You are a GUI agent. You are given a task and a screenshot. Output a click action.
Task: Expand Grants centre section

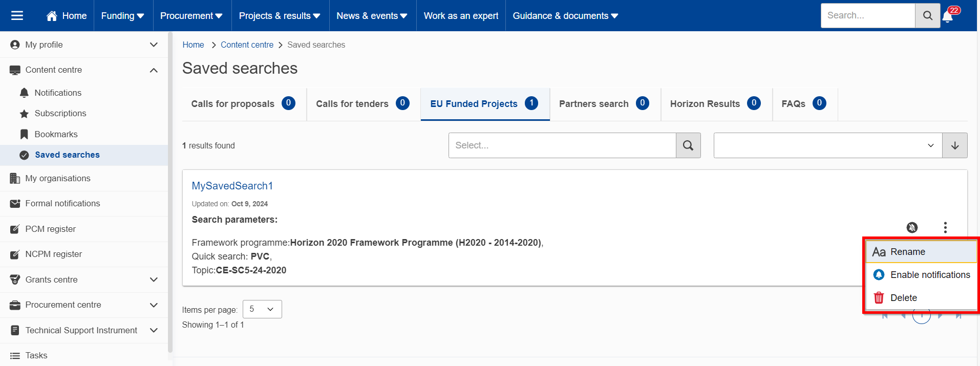pyautogui.click(x=84, y=279)
